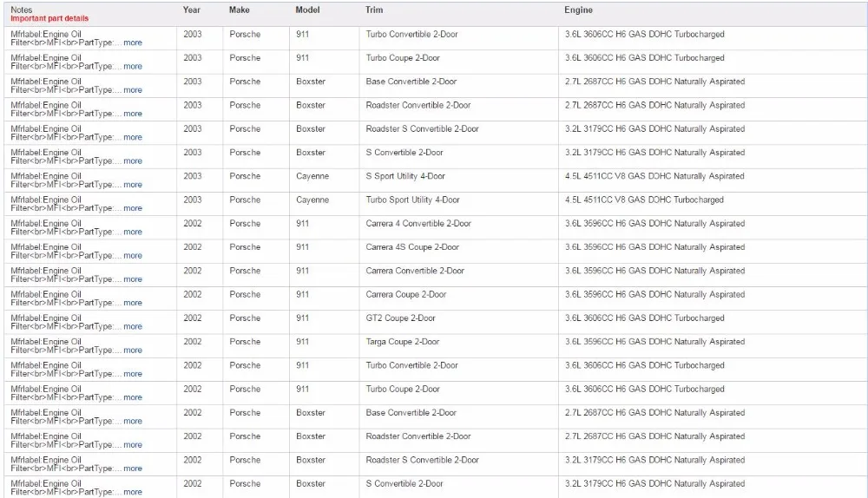This screenshot has width=868, height=498.
Task: Click the Engine column header
Action: click(x=578, y=10)
